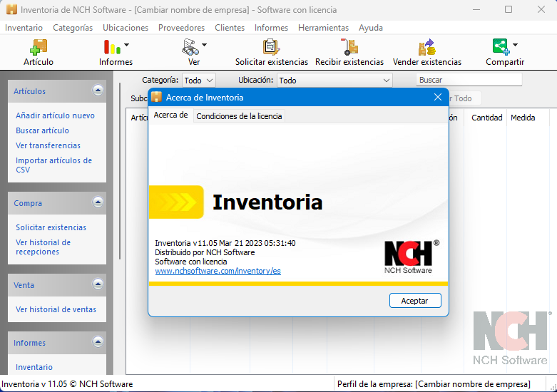Click Ver historial de recepciones link
This screenshot has height=392, width=557.
coord(43,247)
